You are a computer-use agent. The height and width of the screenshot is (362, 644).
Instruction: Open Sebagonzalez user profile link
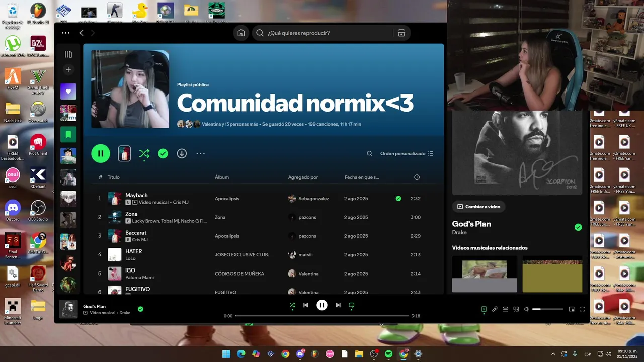313,199
